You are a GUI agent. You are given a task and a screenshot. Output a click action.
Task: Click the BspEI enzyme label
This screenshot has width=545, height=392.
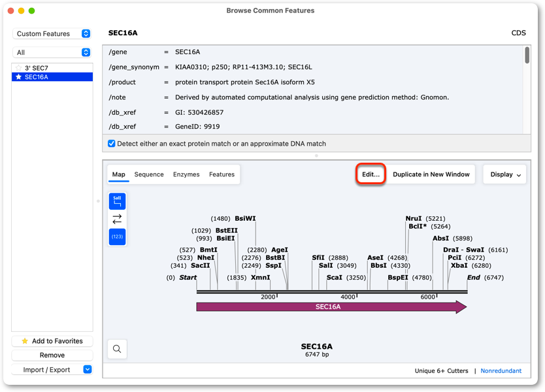click(x=398, y=277)
